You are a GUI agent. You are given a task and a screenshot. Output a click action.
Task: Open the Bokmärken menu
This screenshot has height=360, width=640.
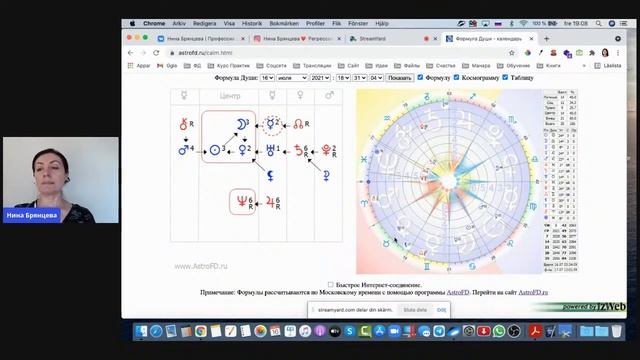[x=284, y=24]
